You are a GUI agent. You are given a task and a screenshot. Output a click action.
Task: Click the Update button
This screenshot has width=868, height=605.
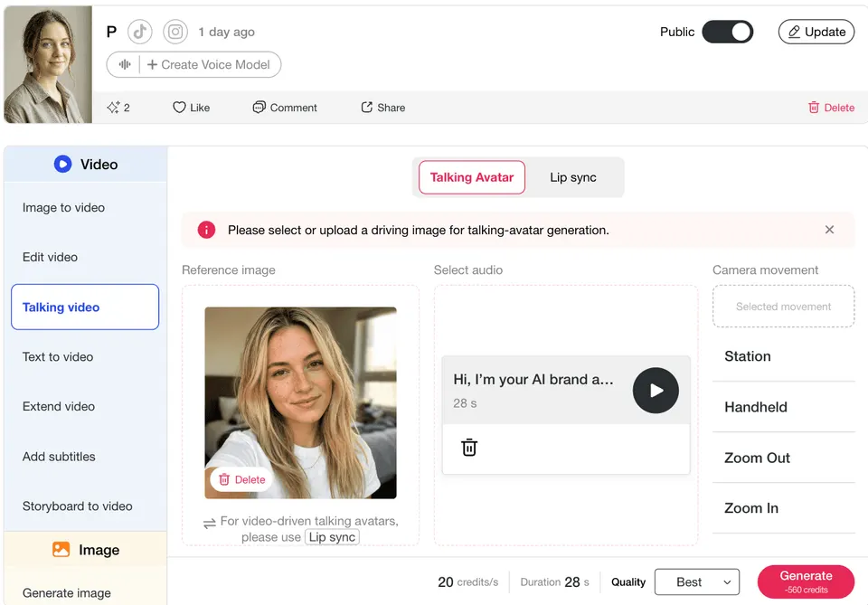(816, 32)
